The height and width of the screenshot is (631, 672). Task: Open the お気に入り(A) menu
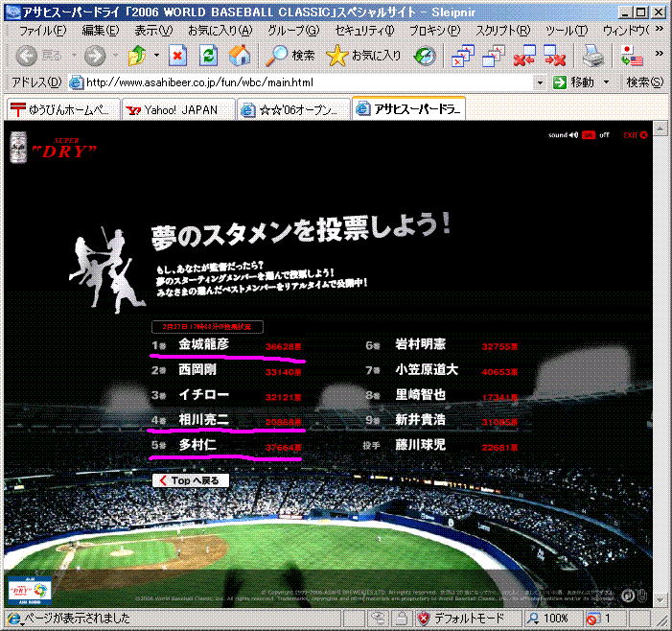pyautogui.click(x=220, y=31)
